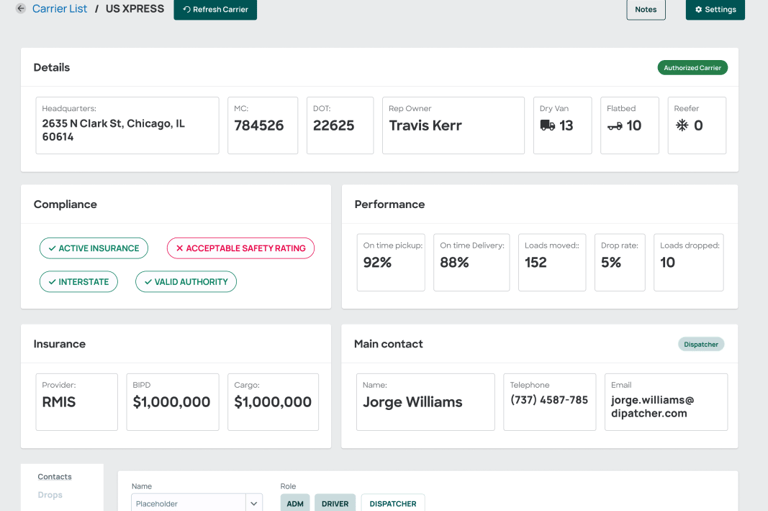Click the Reefer snowflake icon
Screen dimensions: 768x511
682,126
